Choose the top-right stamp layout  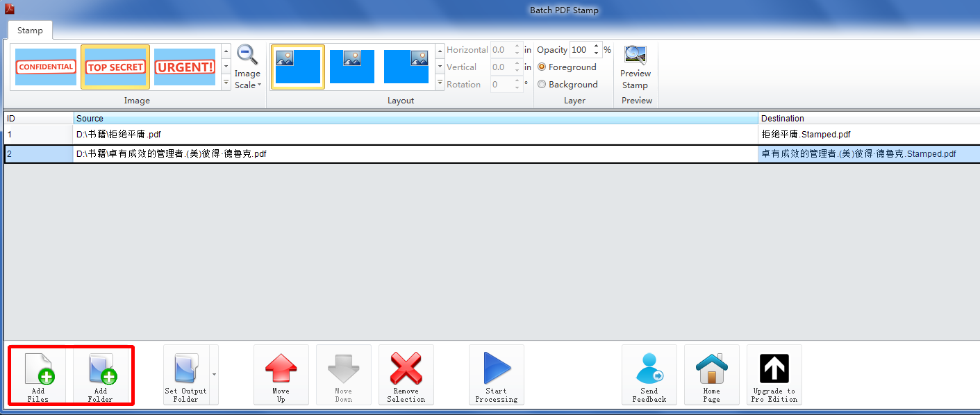pos(406,67)
